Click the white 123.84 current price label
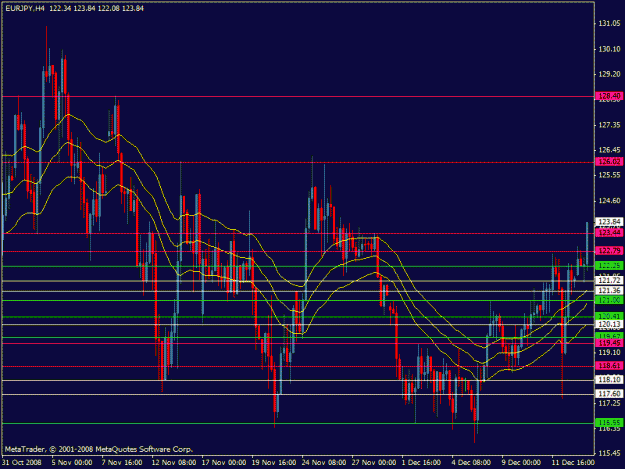625x469 pixels. pyautogui.click(x=609, y=222)
